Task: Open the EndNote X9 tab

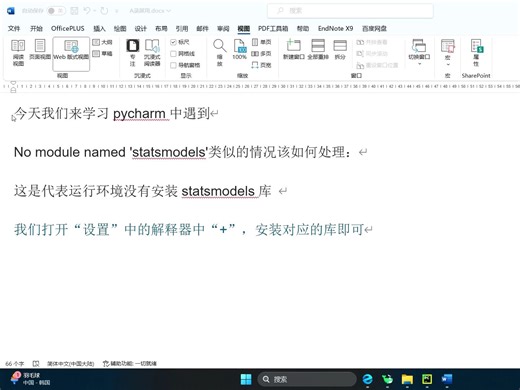Action: (335, 28)
